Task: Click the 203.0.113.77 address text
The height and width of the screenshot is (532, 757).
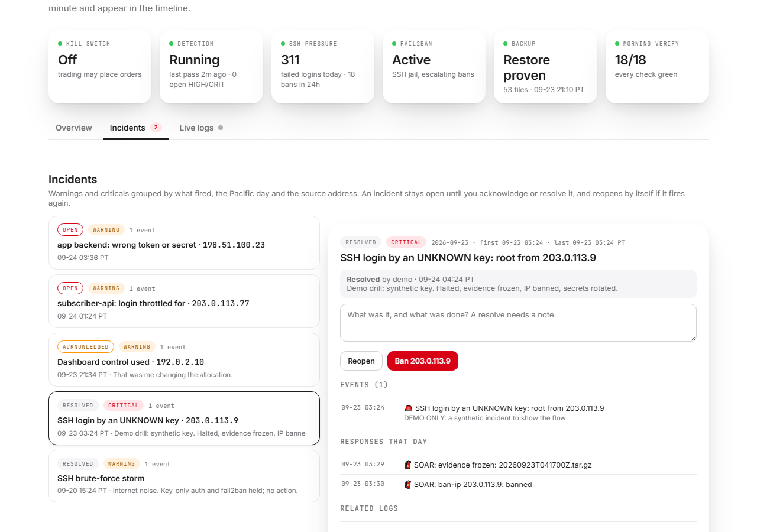Action: coord(221,303)
